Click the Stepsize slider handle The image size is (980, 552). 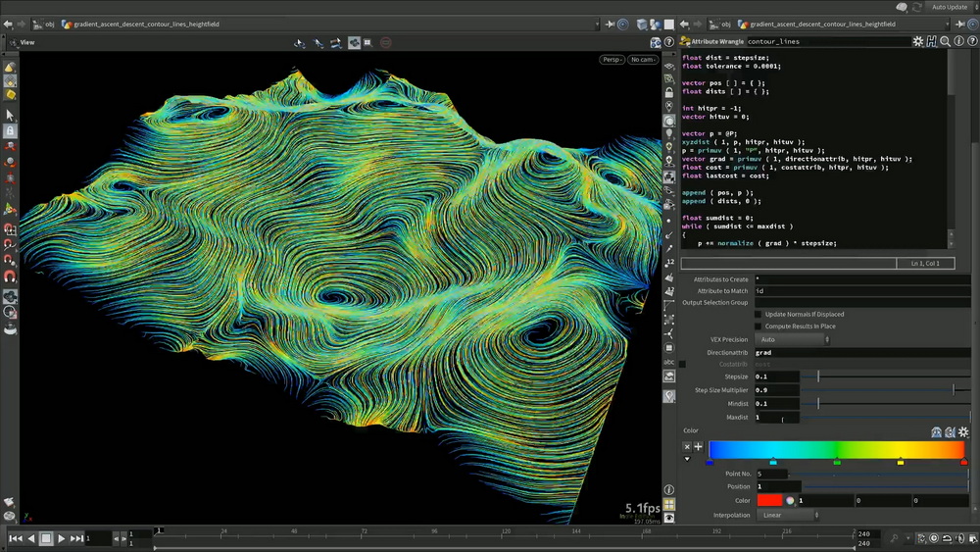[818, 376]
